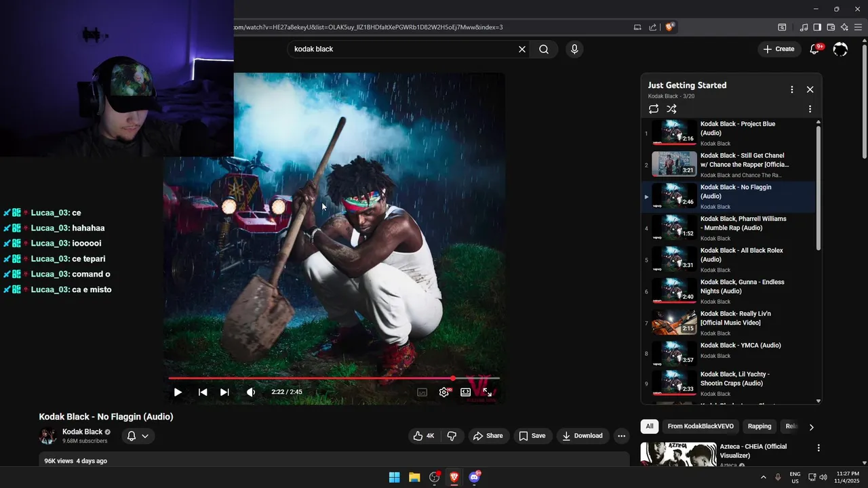Image resolution: width=868 pixels, height=488 pixels.
Task: Click the video time display 2:22 / 2:45
Action: pos(287,392)
